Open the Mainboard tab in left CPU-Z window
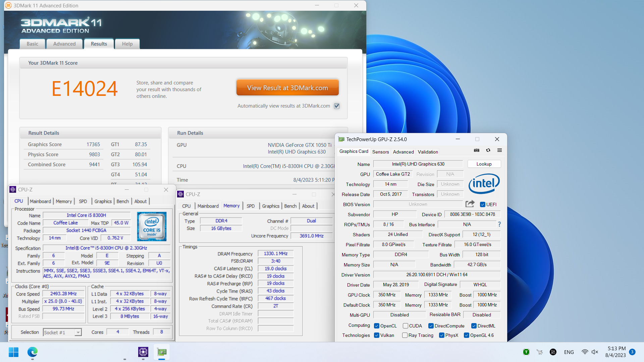 tap(40, 201)
